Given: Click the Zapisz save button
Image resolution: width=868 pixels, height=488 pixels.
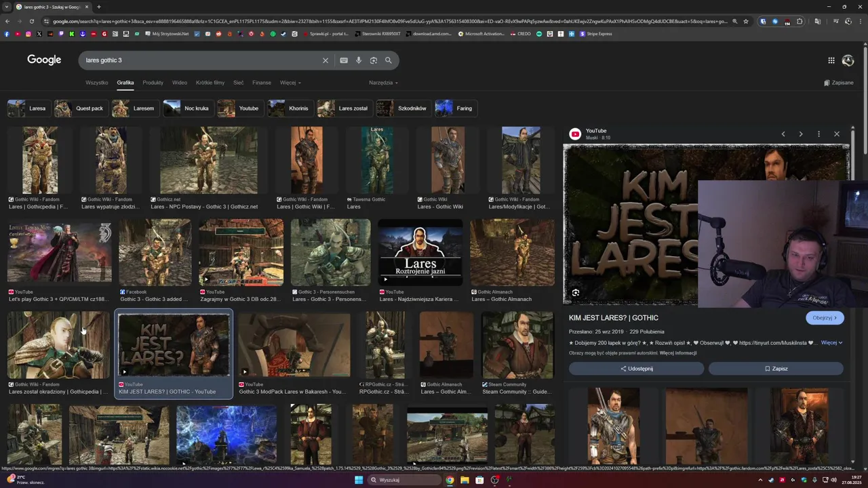Looking at the screenshot, I should pos(776,369).
